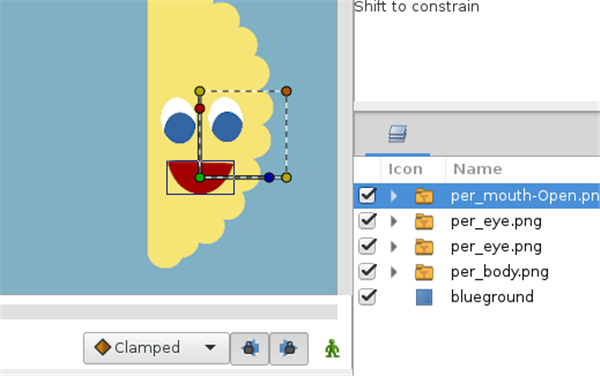The height and width of the screenshot is (376, 600).
Task: Uncheck the per_mouth-Open layer checkbox
Action: [x=367, y=195]
